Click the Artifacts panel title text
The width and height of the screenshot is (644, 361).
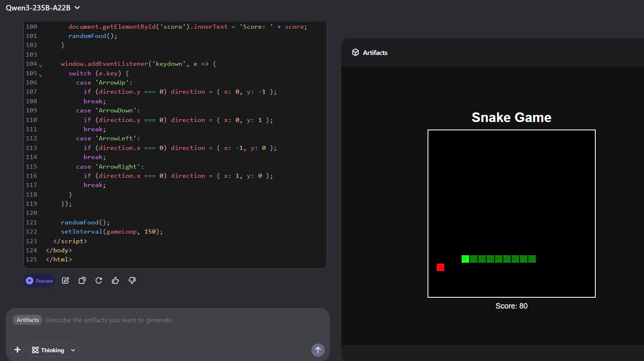coord(375,52)
